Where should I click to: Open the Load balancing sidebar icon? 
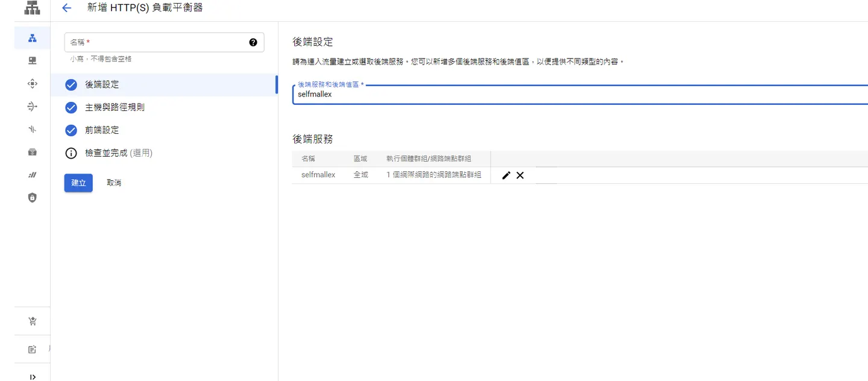[33, 38]
